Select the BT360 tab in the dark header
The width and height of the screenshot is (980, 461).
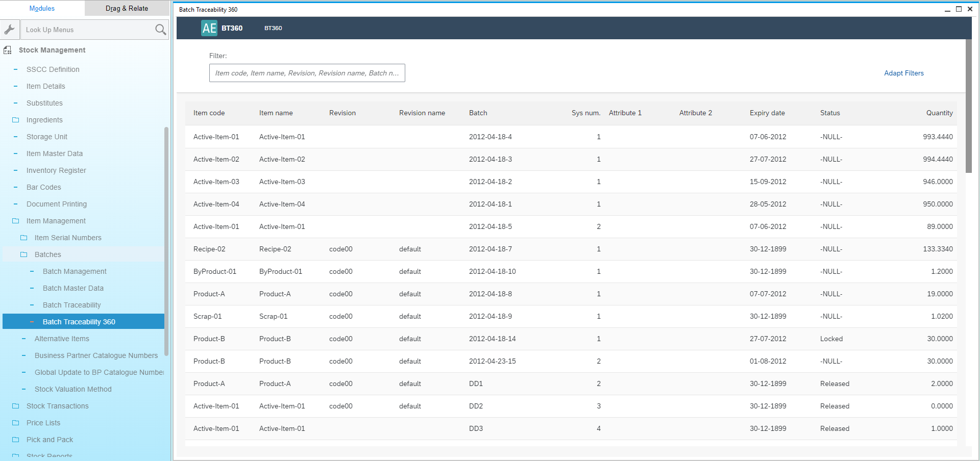[274, 29]
